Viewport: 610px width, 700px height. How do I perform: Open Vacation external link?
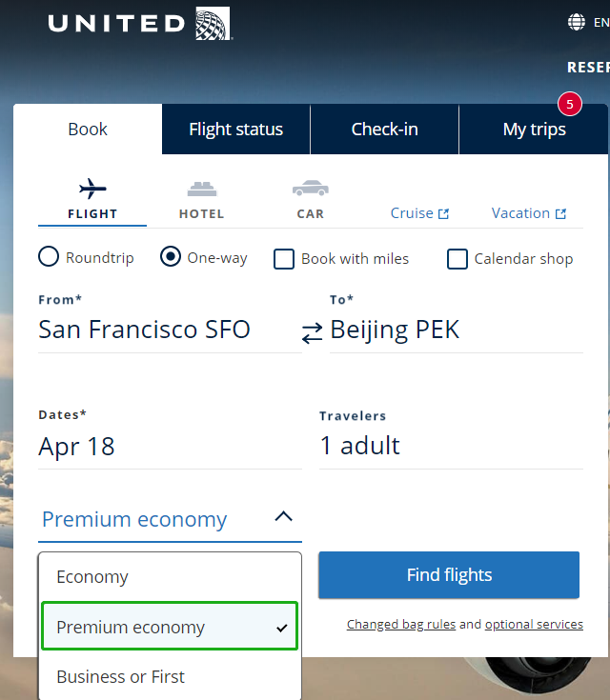tap(528, 213)
